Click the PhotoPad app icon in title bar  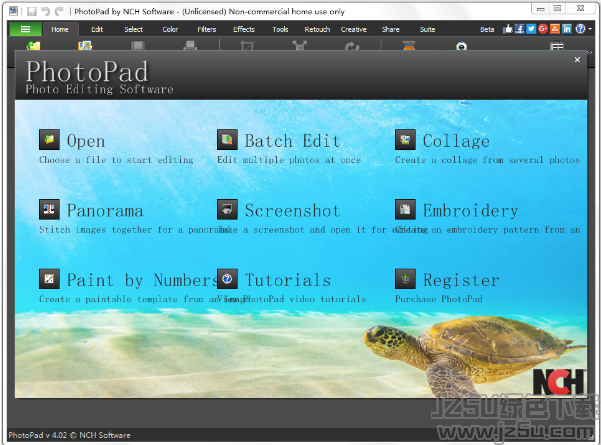(x=13, y=11)
